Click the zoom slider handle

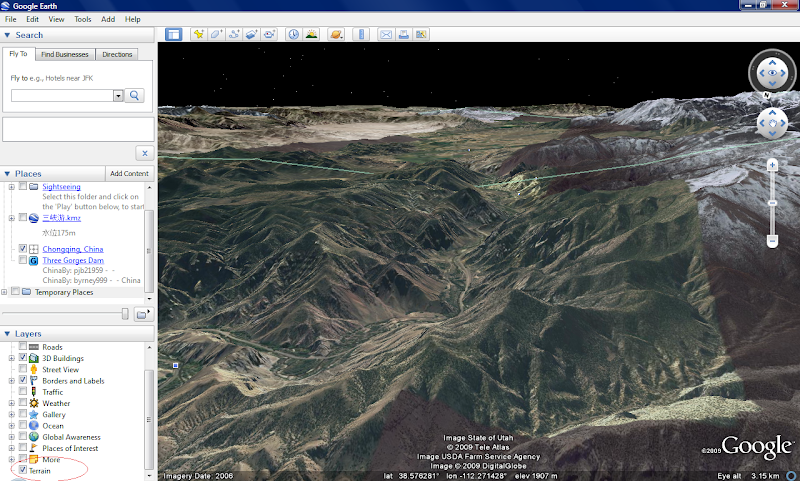(x=772, y=203)
